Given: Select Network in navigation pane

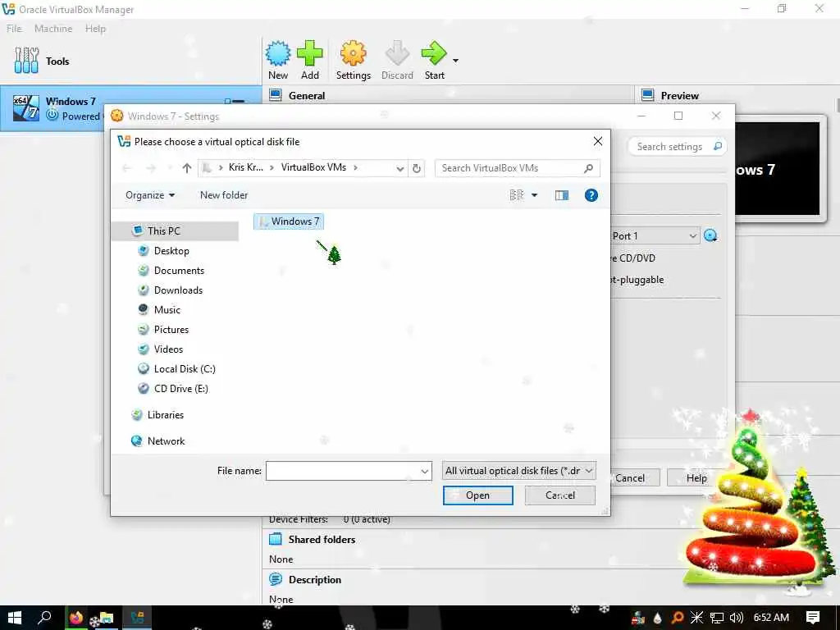Looking at the screenshot, I should (166, 441).
